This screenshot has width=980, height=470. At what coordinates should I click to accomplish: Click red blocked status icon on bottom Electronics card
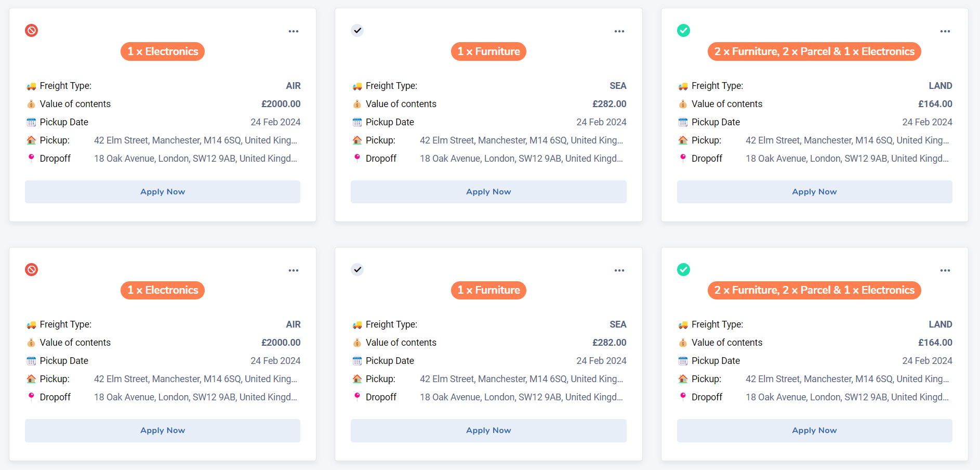[x=32, y=269]
